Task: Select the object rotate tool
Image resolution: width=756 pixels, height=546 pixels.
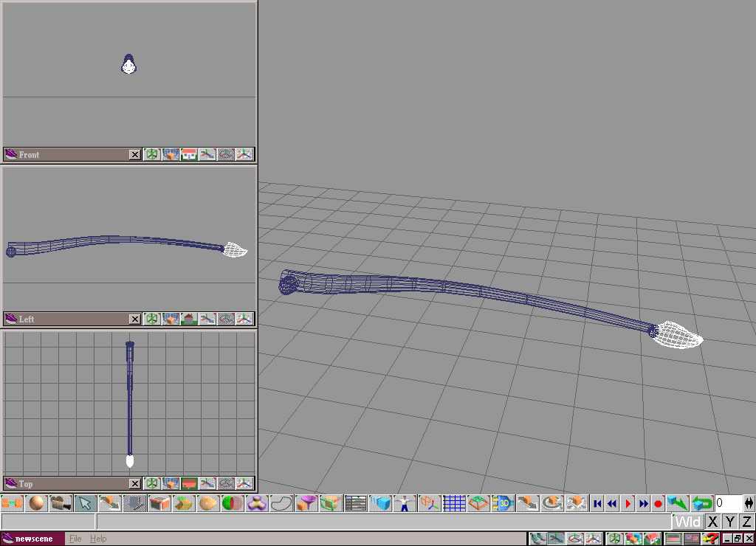Action: click(552, 504)
